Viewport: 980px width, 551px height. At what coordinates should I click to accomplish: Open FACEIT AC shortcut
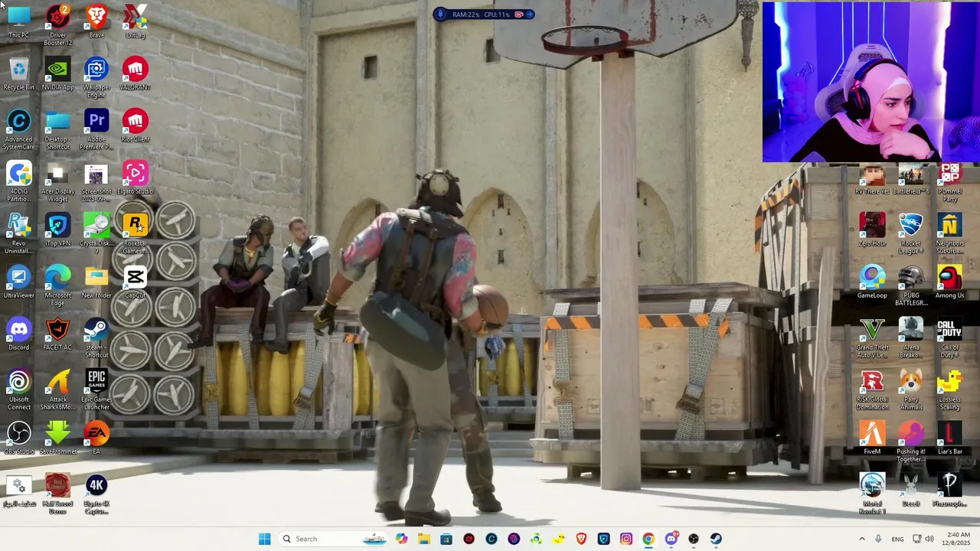coord(57,334)
